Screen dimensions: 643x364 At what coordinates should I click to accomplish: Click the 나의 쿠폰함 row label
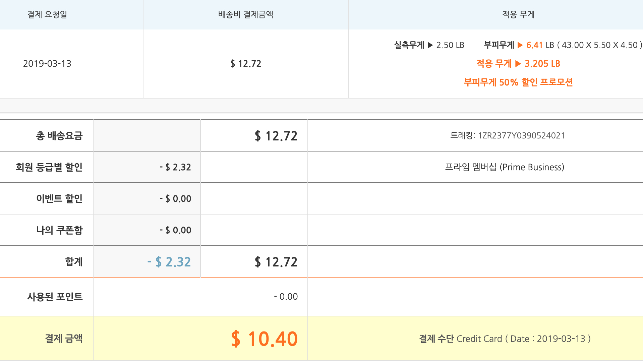pos(59,230)
